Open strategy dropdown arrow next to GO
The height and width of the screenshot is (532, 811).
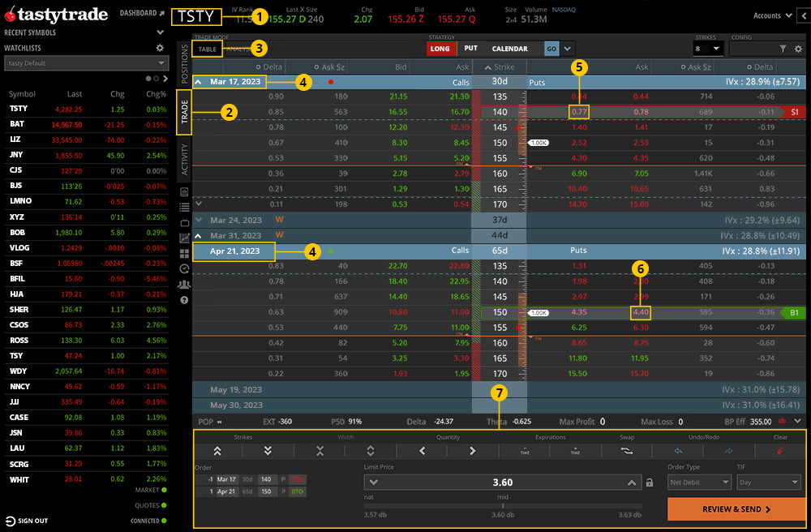pyautogui.click(x=568, y=49)
